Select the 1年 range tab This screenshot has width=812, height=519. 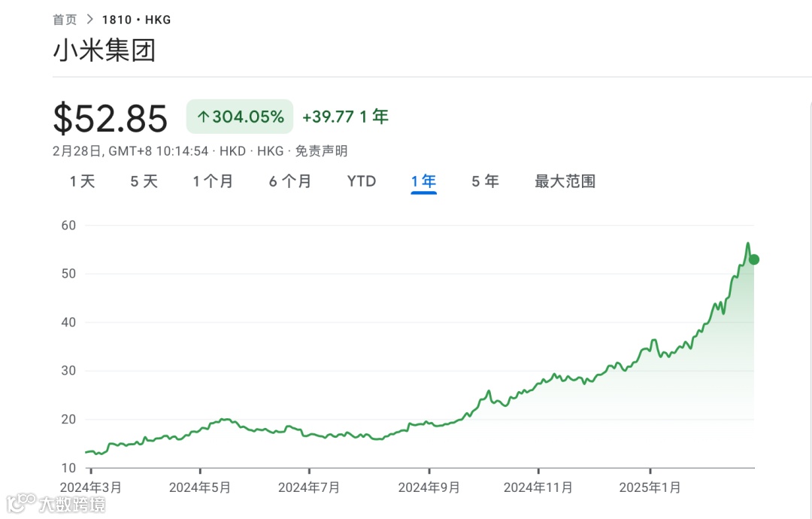423,181
